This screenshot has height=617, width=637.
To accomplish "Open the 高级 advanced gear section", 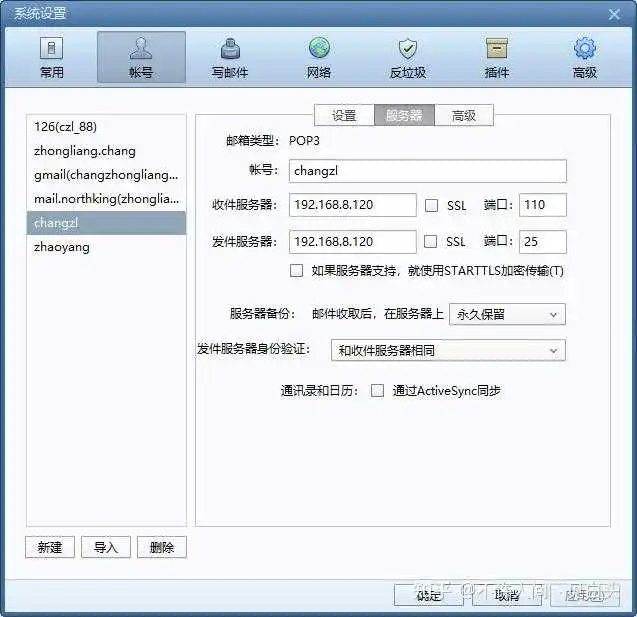I will (x=585, y=57).
